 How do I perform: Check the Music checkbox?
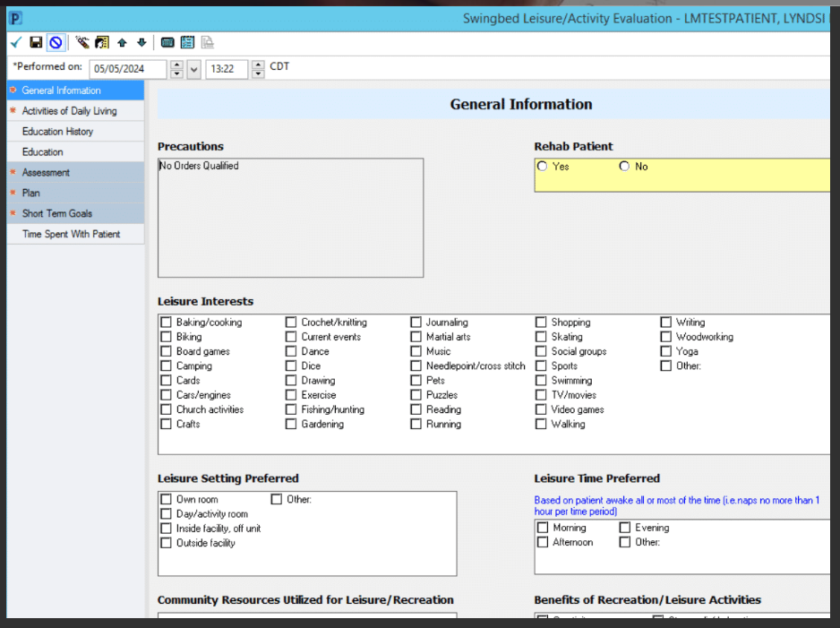pyautogui.click(x=416, y=351)
